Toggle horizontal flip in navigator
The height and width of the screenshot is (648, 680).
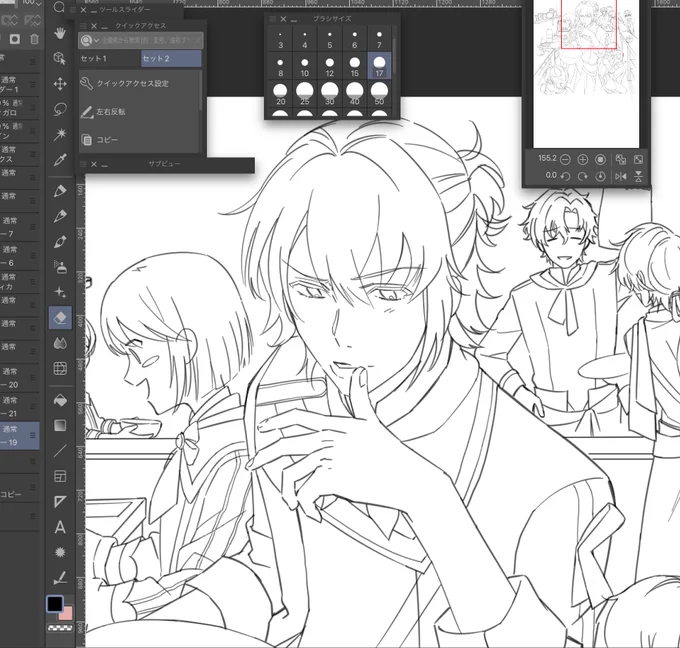(x=621, y=176)
